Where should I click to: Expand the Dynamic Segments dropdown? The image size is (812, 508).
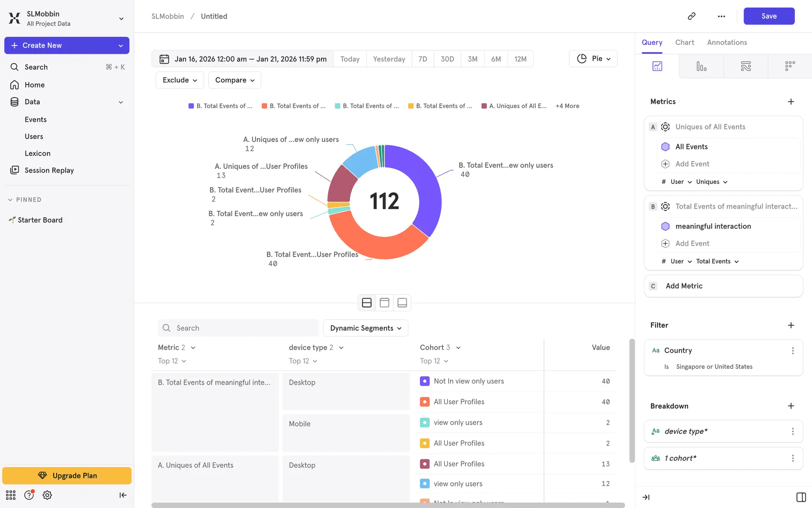point(365,328)
